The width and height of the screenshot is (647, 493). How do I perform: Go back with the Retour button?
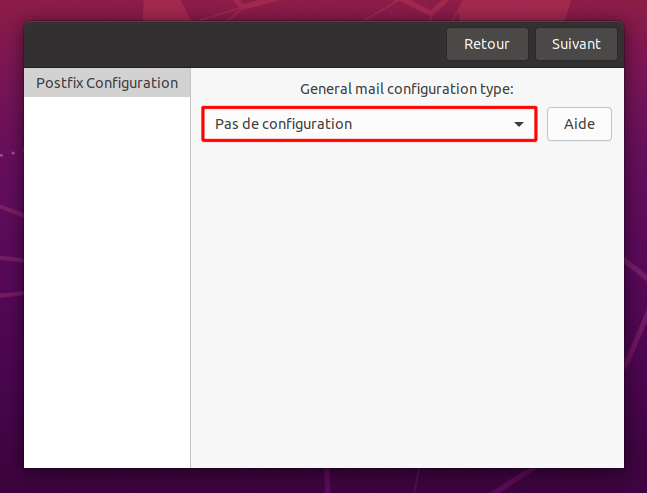coord(487,44)
